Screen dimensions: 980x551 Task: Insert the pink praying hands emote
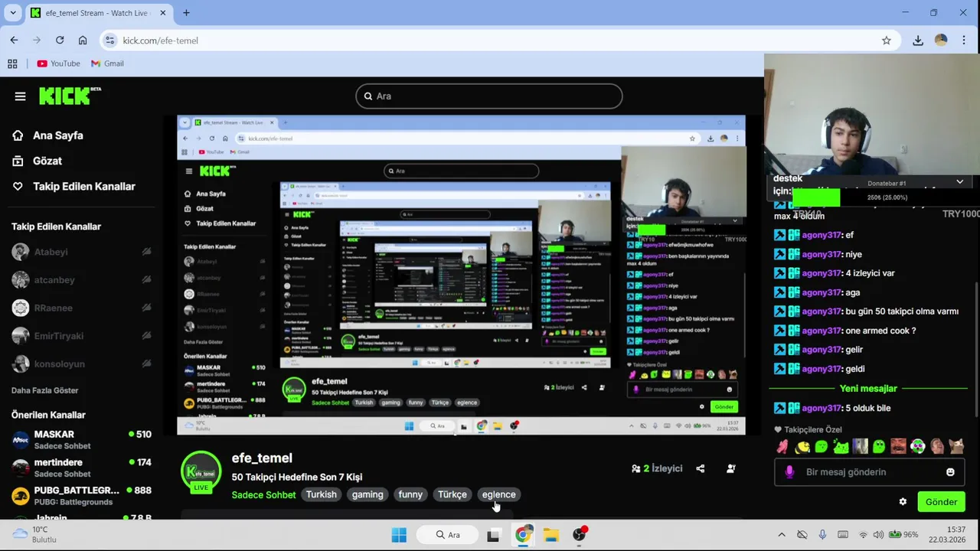pyautogui.click(x=782, y=446)
